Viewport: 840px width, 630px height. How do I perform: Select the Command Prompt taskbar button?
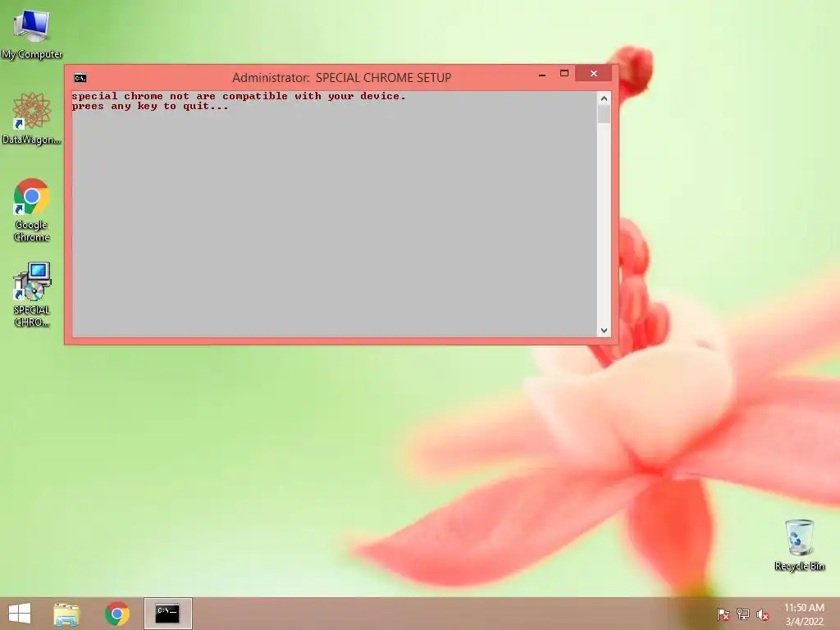pyautogui.click(x=167, y=614)
